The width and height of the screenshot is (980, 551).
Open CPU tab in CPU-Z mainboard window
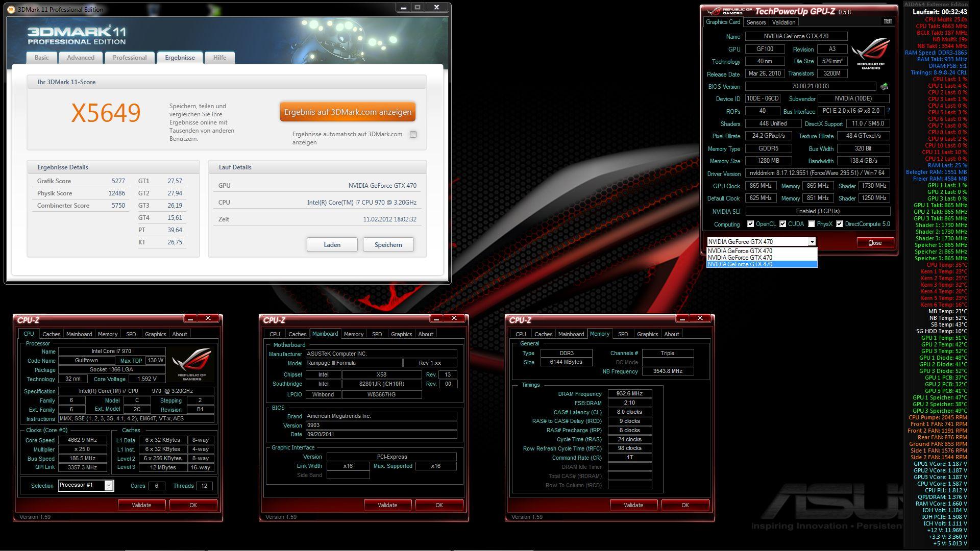pos(275,334)
